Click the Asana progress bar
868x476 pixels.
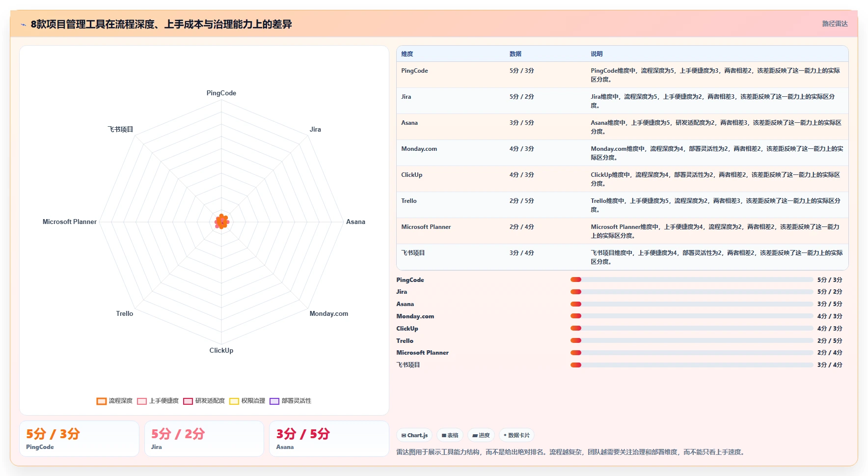pyautogui.click(x=692, y=304)
